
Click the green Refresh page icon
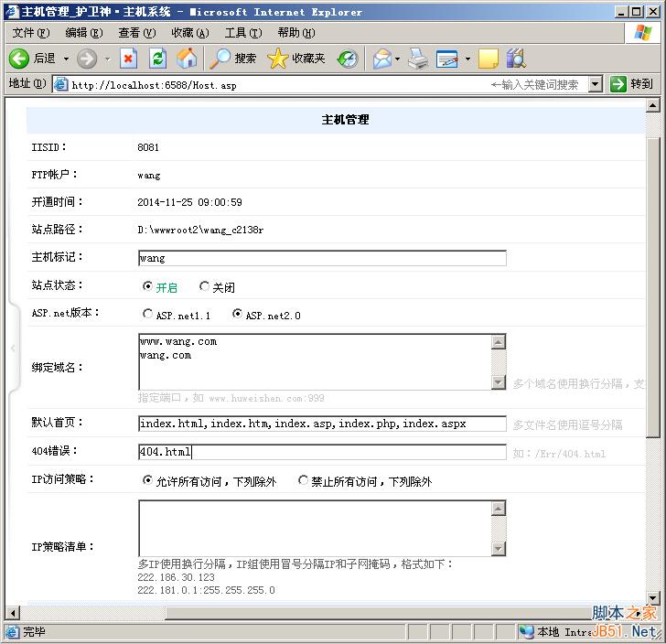coord(157,59)
